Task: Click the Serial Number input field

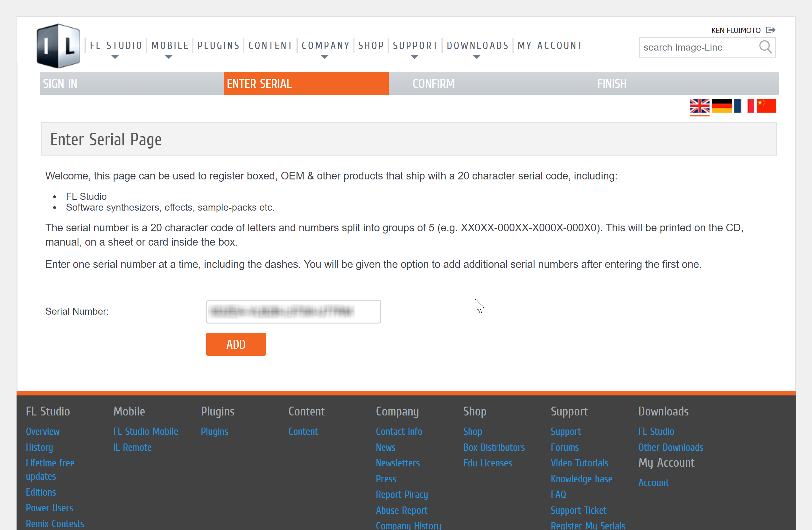Action: (x=293, y=312)
